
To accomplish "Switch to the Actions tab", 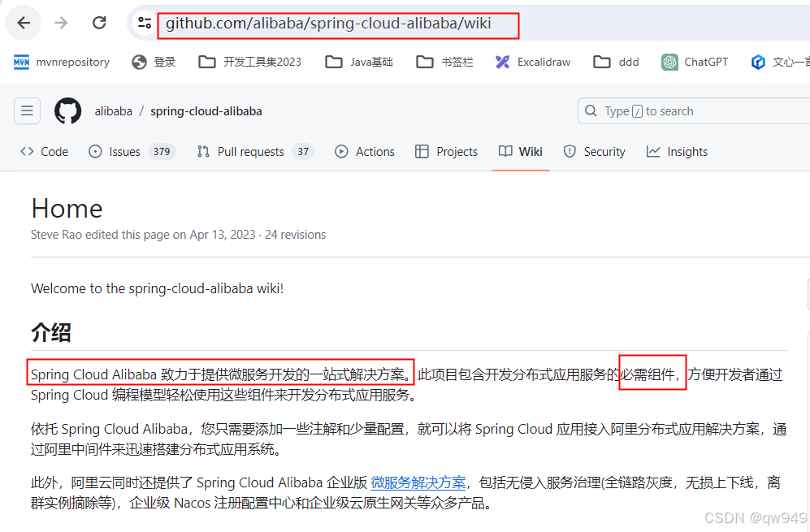I will (365, 151).
